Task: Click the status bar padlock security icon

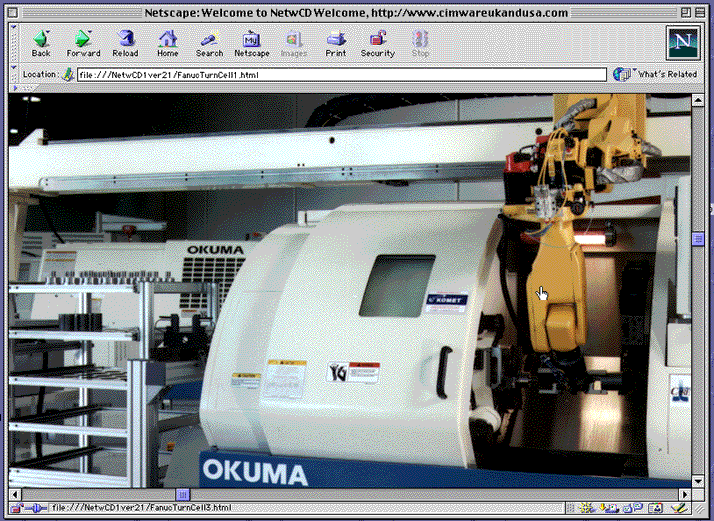Action: click(x=16, y=508)
